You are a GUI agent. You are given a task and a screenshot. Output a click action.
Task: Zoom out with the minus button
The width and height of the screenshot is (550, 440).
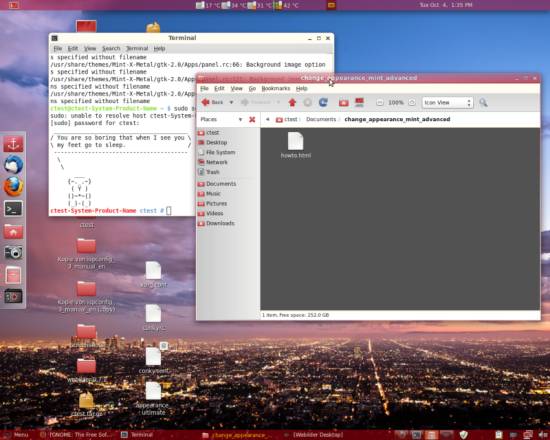[380, 102]
